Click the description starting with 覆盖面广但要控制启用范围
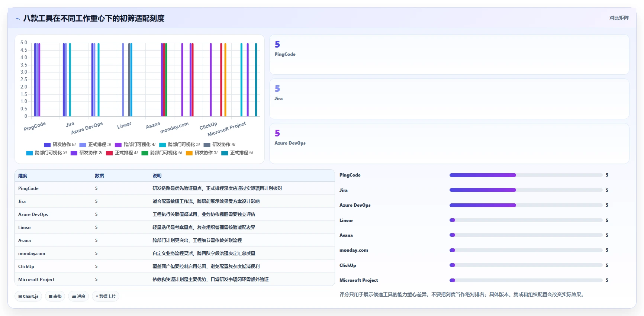 tap(206, 267)
